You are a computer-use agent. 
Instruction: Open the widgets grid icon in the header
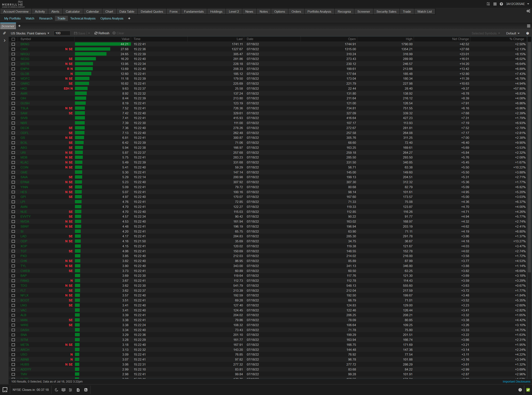click(x=495, y=4)
